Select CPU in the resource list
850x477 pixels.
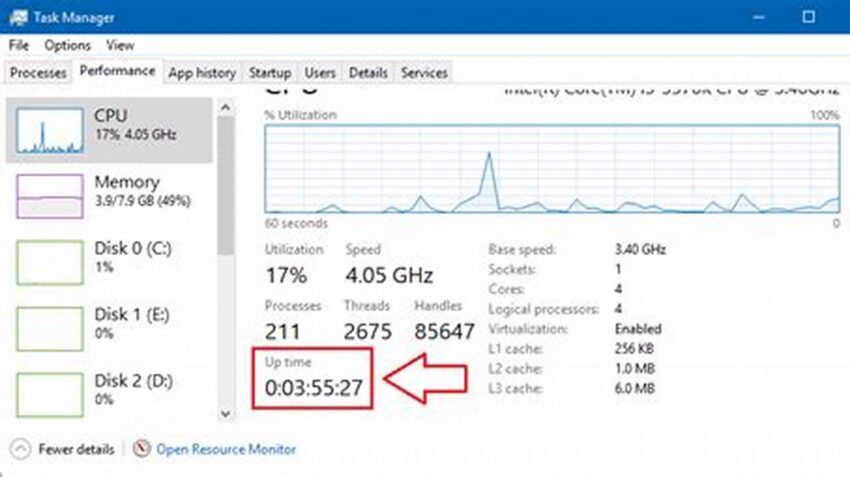tap(109, 130)
